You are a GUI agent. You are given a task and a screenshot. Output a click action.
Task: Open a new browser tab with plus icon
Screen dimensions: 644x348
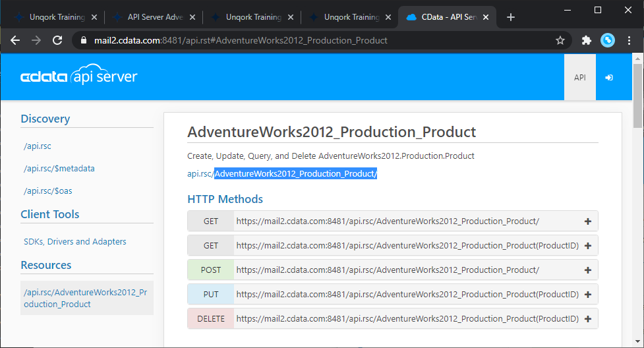pos(511,17)
